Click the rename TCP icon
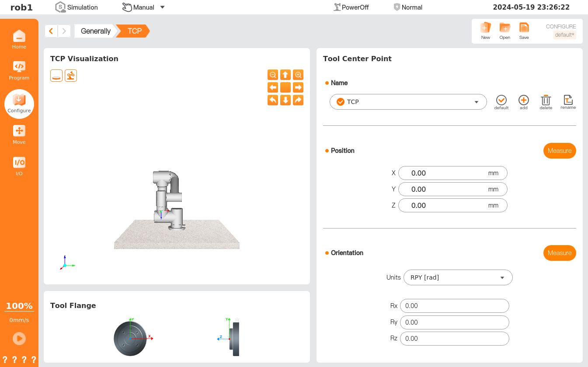The image size is (588, 367). point(568,100)
